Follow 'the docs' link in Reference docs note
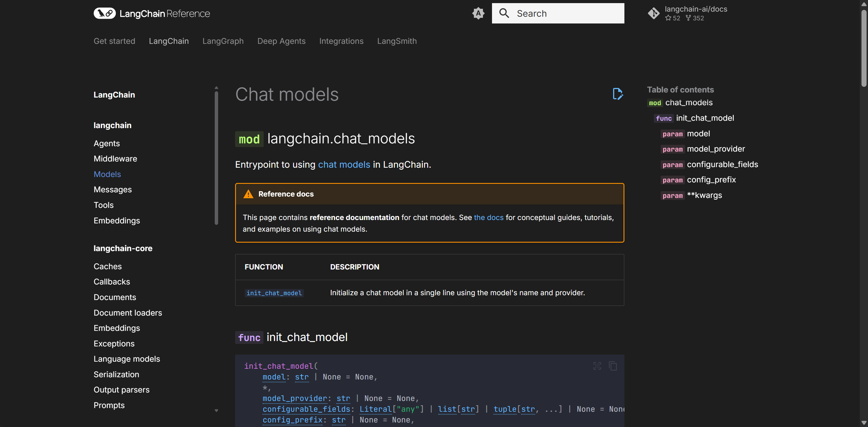This screenshot has height=427, width=868. [489, 217]
